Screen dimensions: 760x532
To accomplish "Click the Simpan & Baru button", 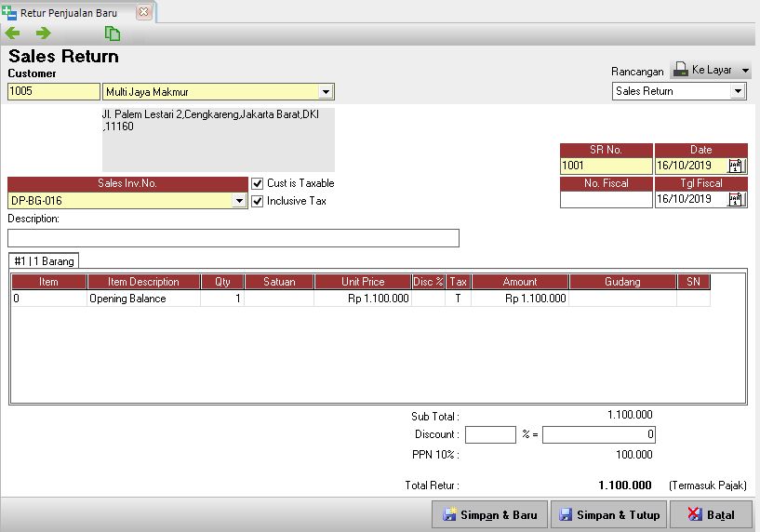I will pos(489,514).
